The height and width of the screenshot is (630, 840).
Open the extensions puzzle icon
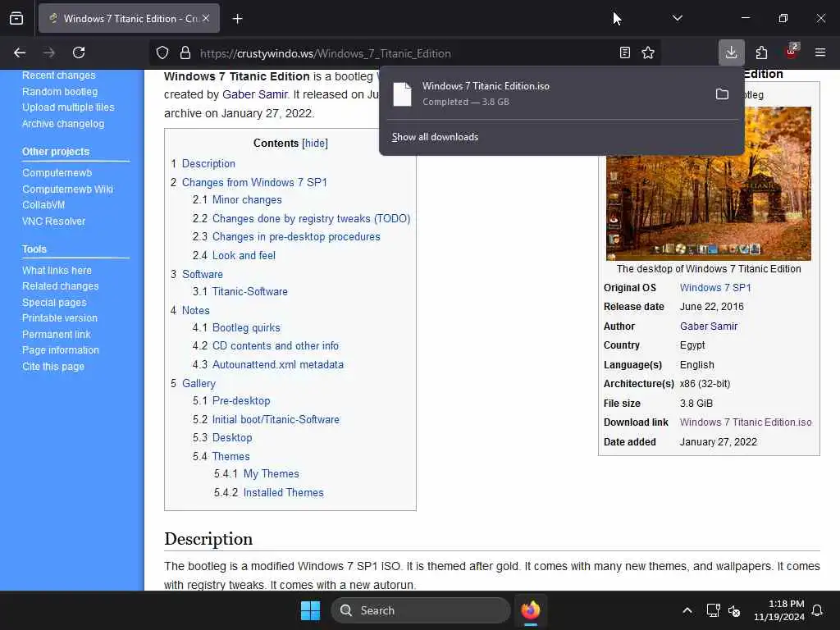point(761,52)
